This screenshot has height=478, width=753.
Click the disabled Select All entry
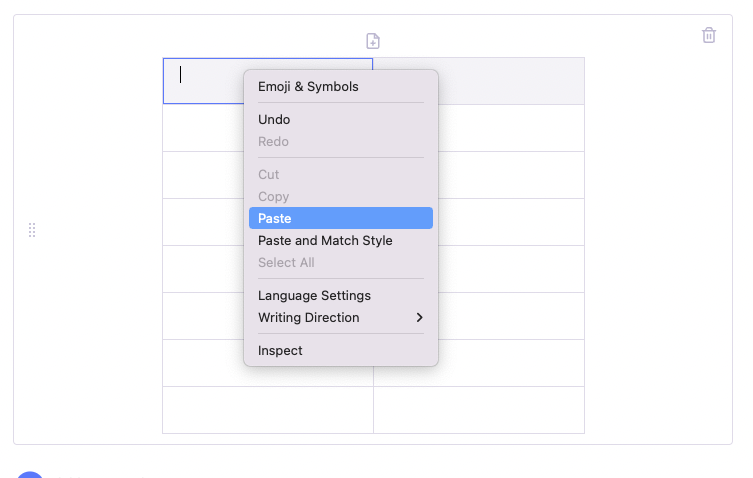(x=340, y=262)
